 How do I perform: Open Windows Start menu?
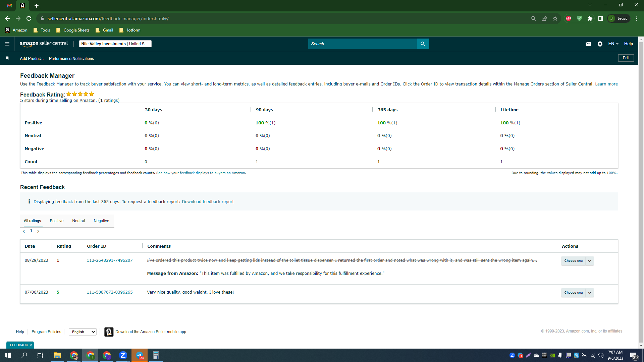click(x=8, y=355)
